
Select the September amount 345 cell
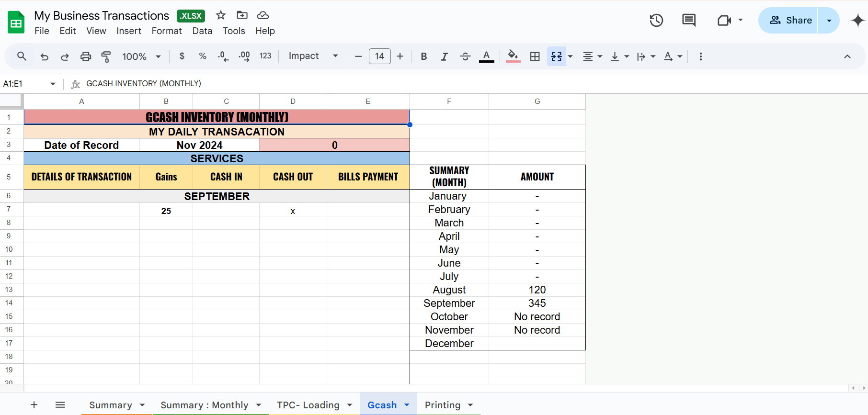coord(537,303)
